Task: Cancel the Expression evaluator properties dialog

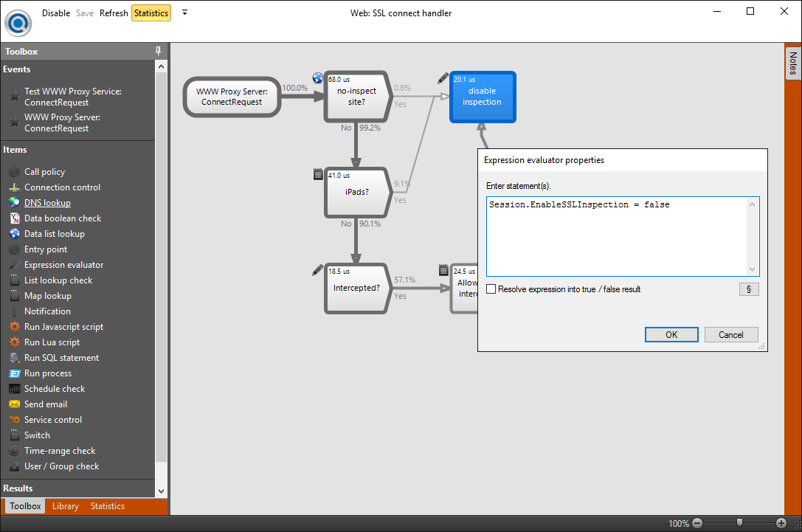Action: (x=731, y=334)
